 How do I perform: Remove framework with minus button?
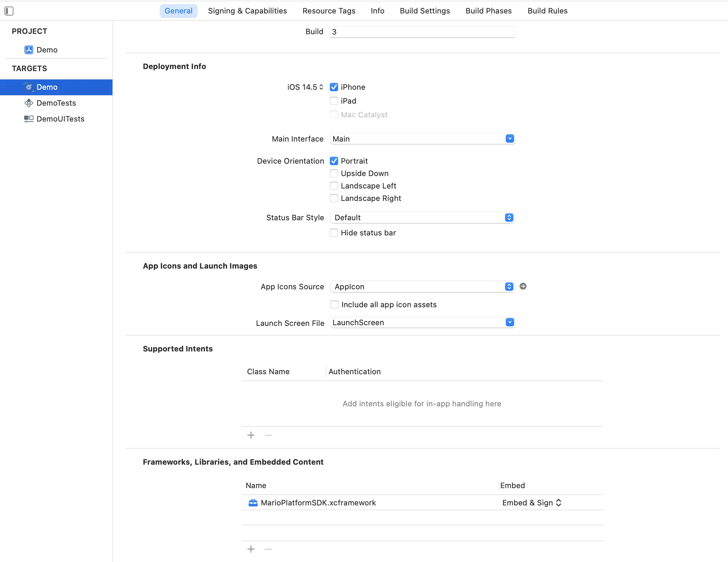[x=268, y=549]
